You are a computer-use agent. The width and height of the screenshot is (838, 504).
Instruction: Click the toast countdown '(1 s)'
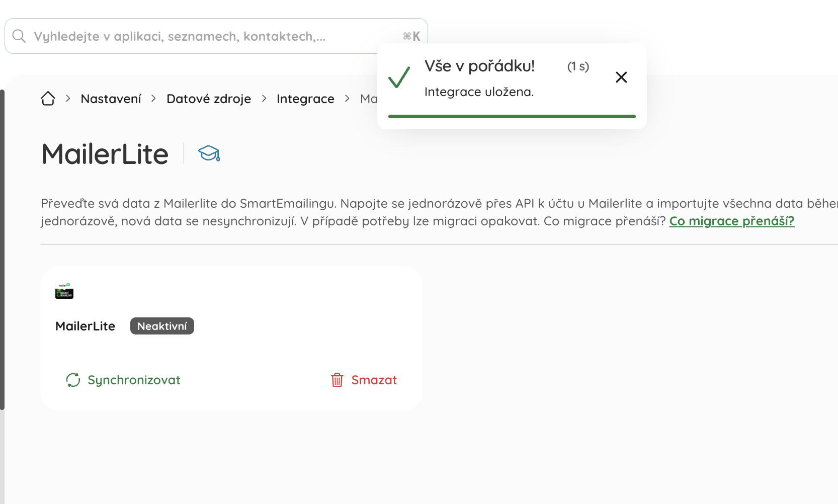click(578, 66)
